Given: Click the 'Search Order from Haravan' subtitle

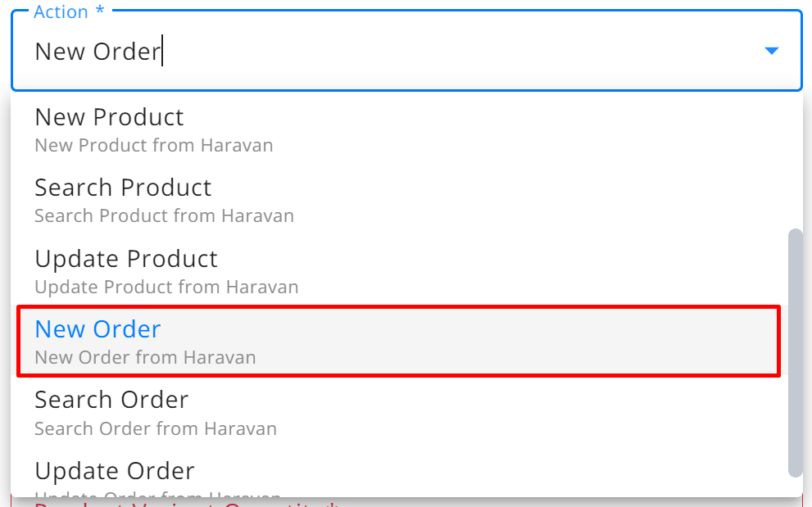Looking at the screenshot, I should click(x=156, y=429).
